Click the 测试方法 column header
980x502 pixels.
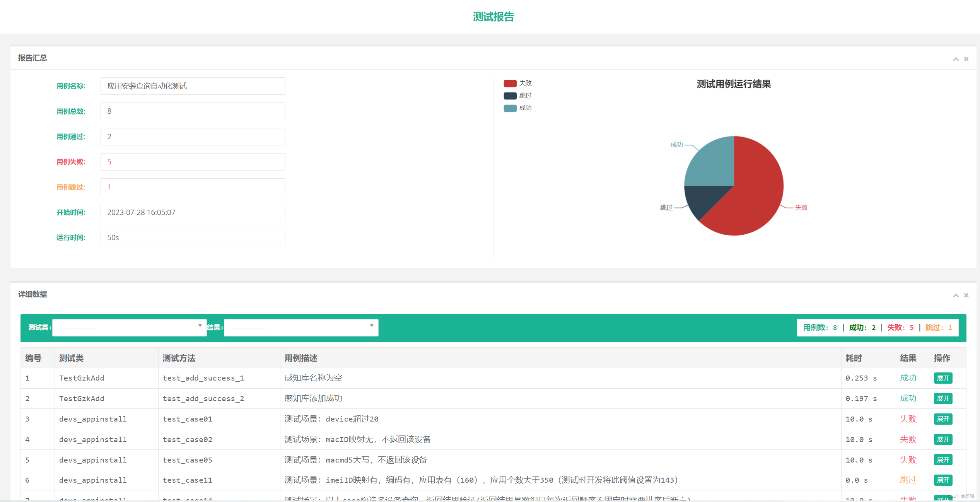[179, 358]
